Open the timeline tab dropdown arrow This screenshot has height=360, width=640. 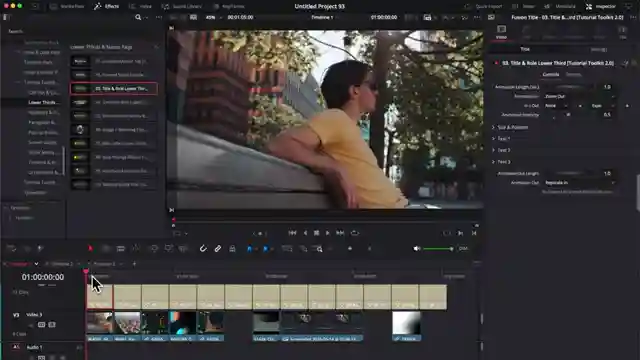click(36, 264)
